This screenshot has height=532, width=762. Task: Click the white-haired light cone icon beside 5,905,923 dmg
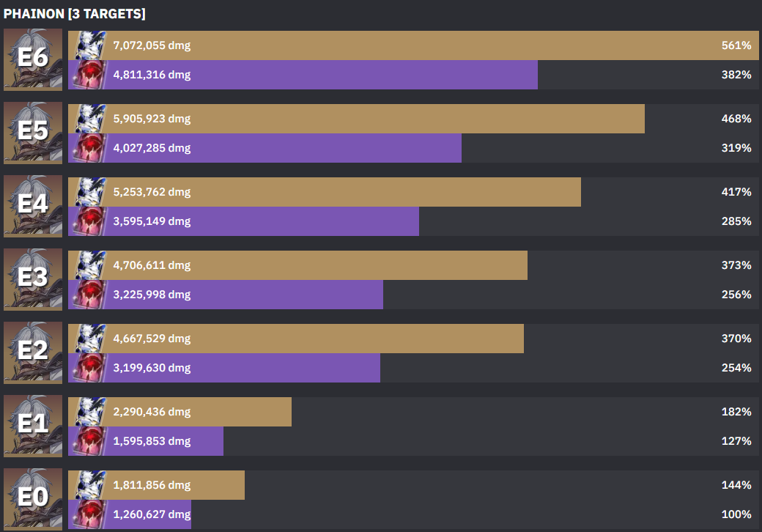pos(90,119)
